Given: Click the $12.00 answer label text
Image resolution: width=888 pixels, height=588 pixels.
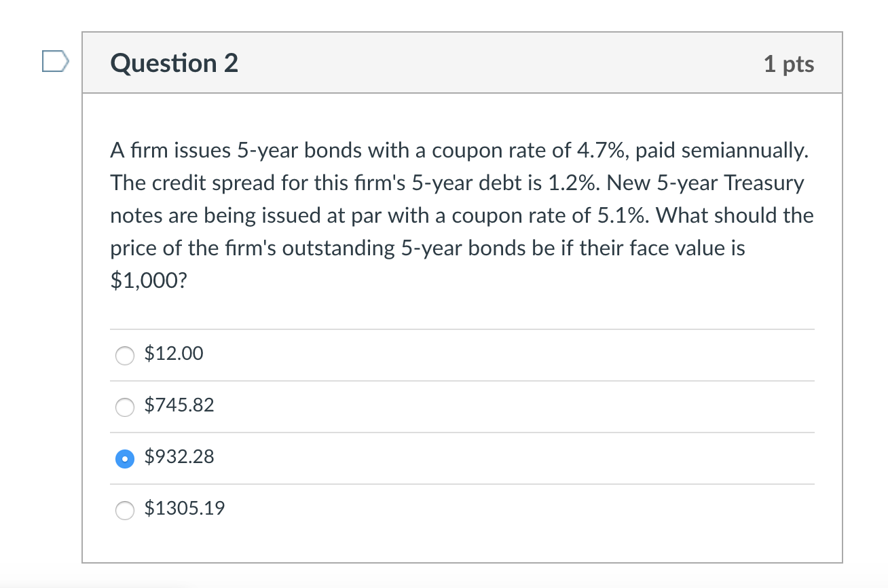Looking at the screenshot, I should pyautogui.click(x=172, y=353).
